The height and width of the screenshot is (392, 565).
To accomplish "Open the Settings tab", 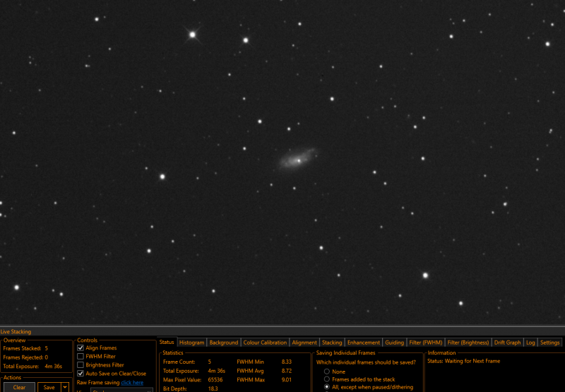I will (x=550, y=343).
